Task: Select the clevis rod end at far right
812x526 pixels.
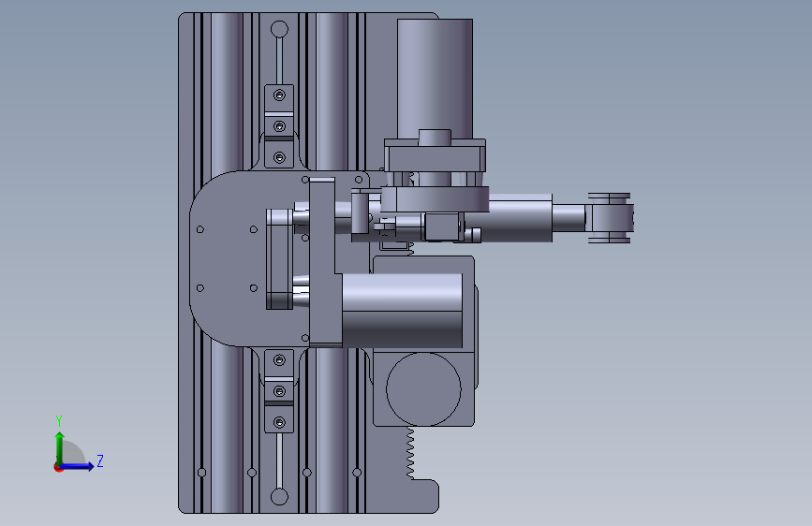Action: pyautogui.click(x=610, y=218)
